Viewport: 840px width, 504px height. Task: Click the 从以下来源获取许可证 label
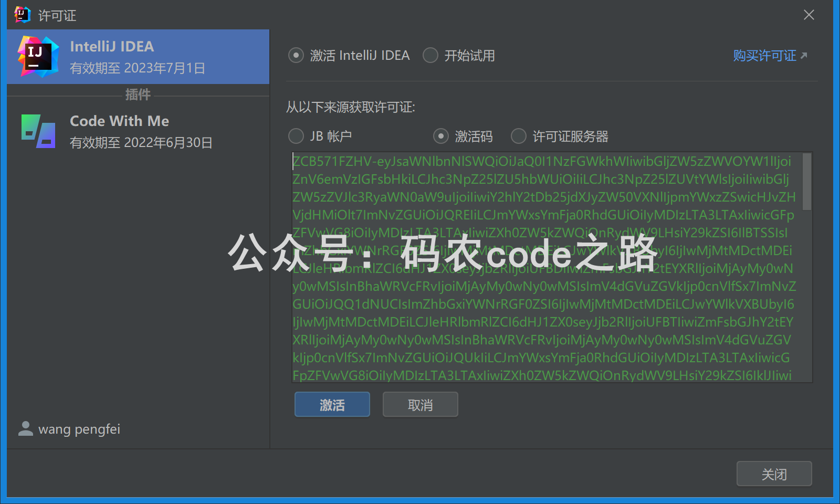tap(351, 107)
